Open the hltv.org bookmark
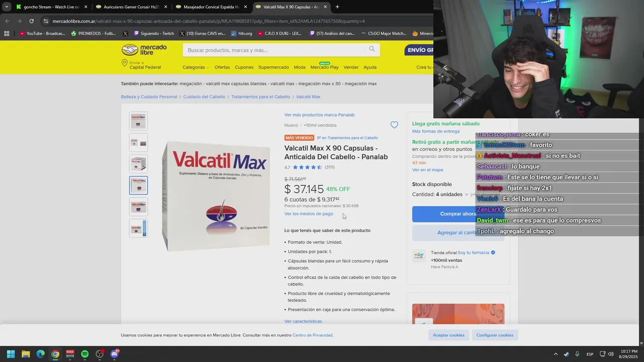Screen dimensions: 644x362 [242, 34]
